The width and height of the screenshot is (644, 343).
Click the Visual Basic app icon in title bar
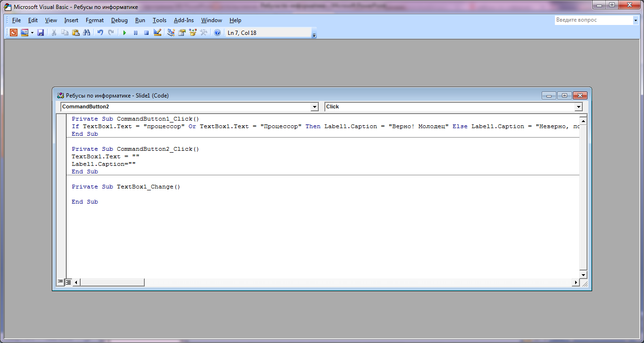[8, 7]
